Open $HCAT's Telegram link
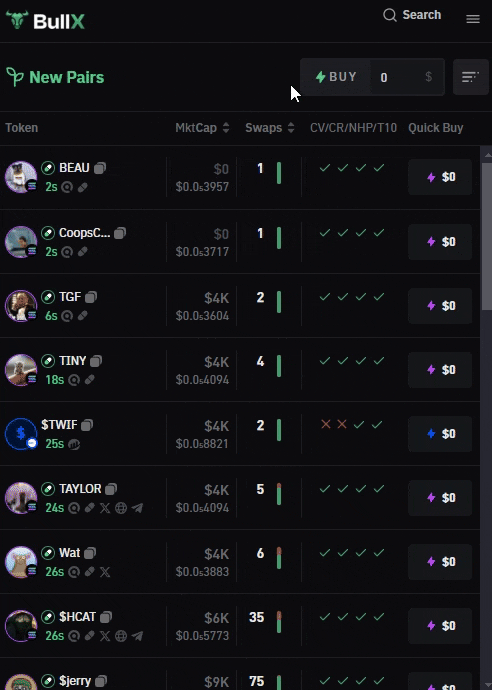The image size is (492, 690). coord(137,636)
